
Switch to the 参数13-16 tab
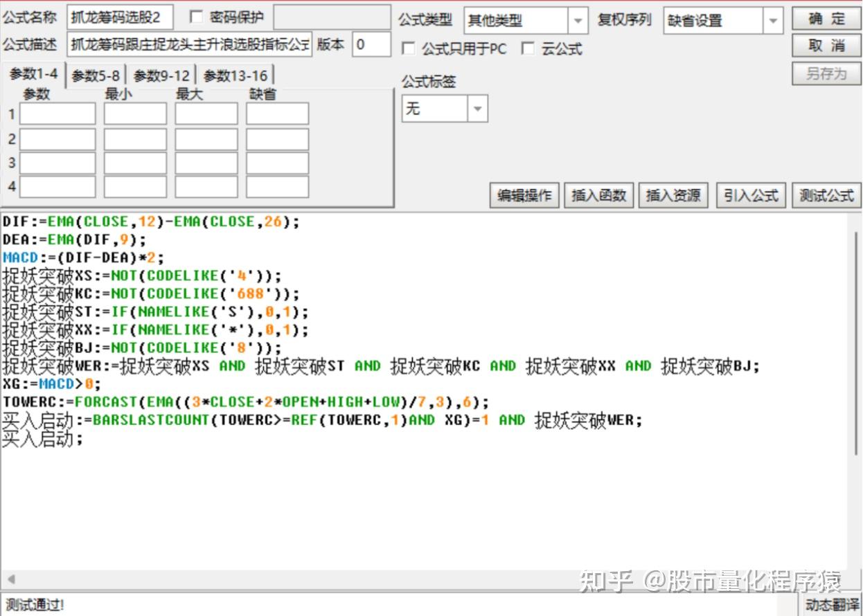235,75
